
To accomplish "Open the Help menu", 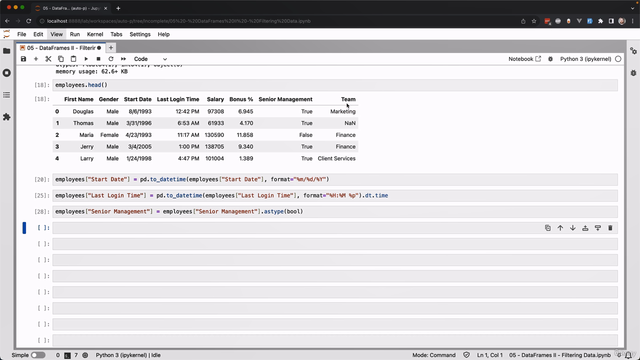I will click(x=164, y=34).
